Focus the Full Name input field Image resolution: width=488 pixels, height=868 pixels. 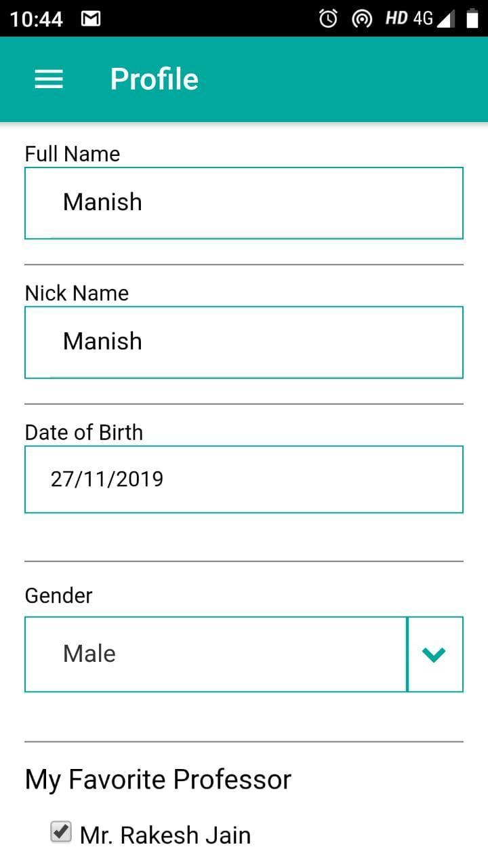(x=244, y=203)
